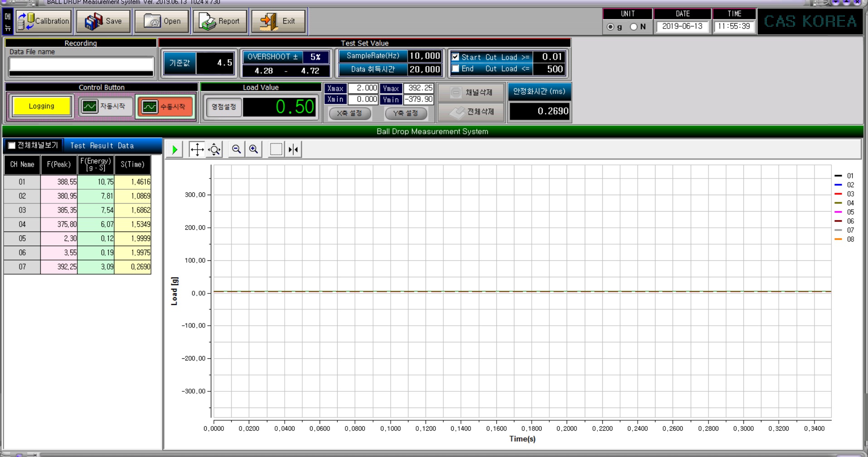The image size is (868, 457).
Task: Click the Data File name input field
Action: click(82, 64)
